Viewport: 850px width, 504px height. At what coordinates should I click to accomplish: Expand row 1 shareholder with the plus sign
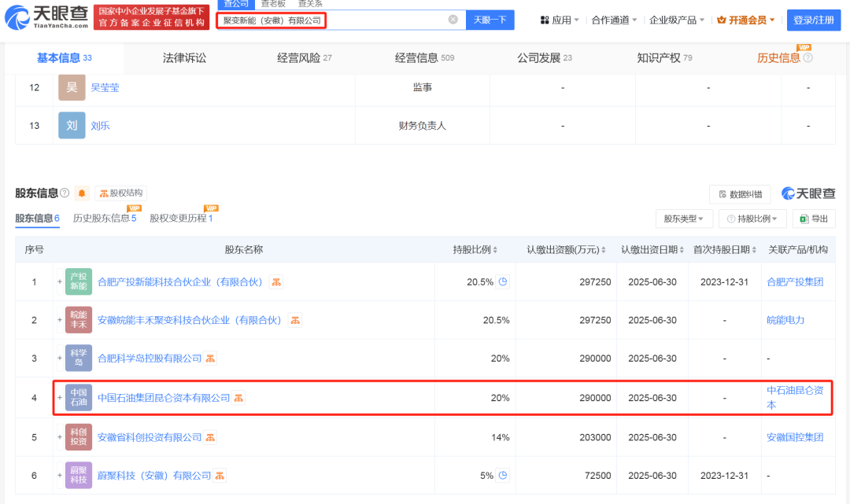pyautogui.click(x=59, y=281)
